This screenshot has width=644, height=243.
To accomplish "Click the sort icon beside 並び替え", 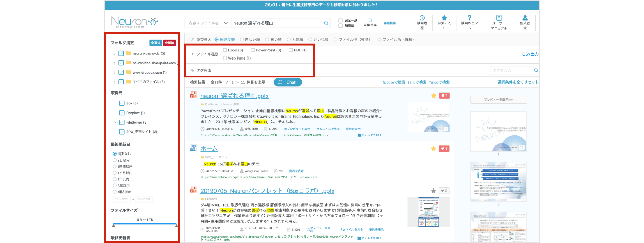I will (193, 39).
